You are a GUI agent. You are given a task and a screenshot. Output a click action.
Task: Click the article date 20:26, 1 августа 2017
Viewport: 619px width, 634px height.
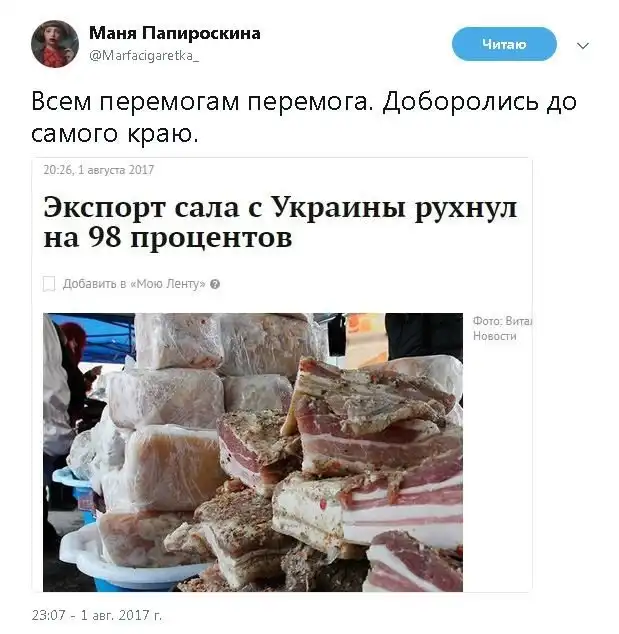click(99, 169)
